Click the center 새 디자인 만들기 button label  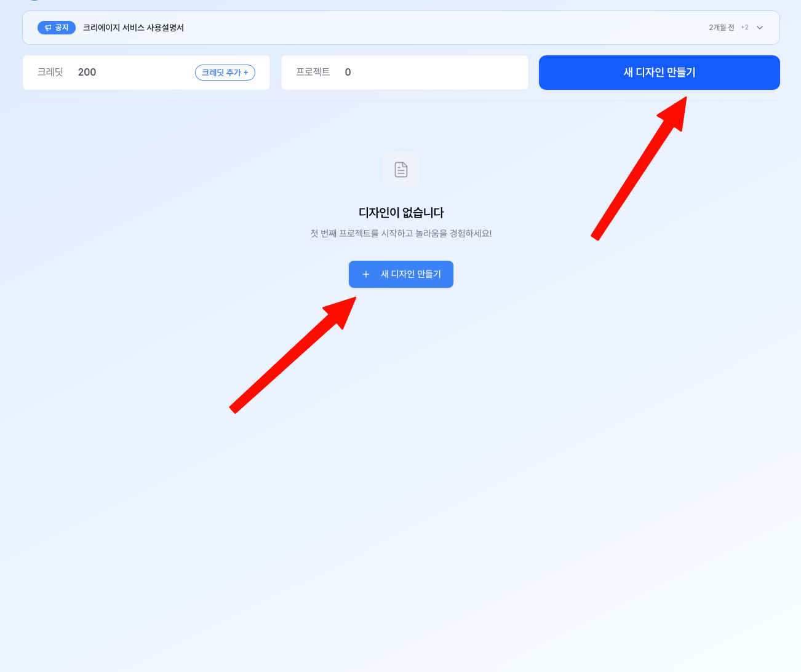pos(411,274)
